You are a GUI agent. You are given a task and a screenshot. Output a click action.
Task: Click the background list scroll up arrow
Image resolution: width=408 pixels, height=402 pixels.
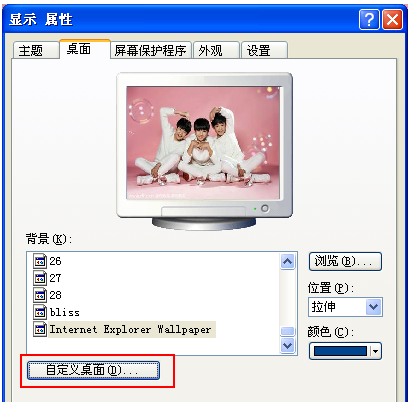(x=287, y=262)
